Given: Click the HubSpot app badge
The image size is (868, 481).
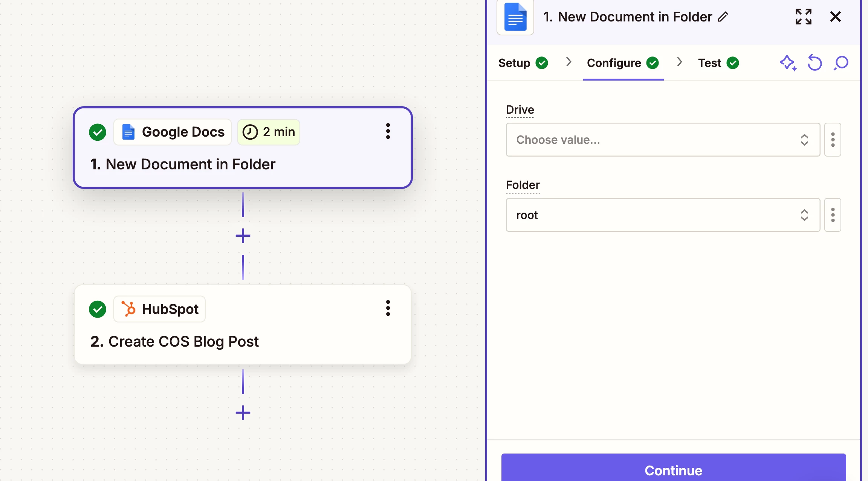Looking at the screenshot, I should tap(159, 309).
